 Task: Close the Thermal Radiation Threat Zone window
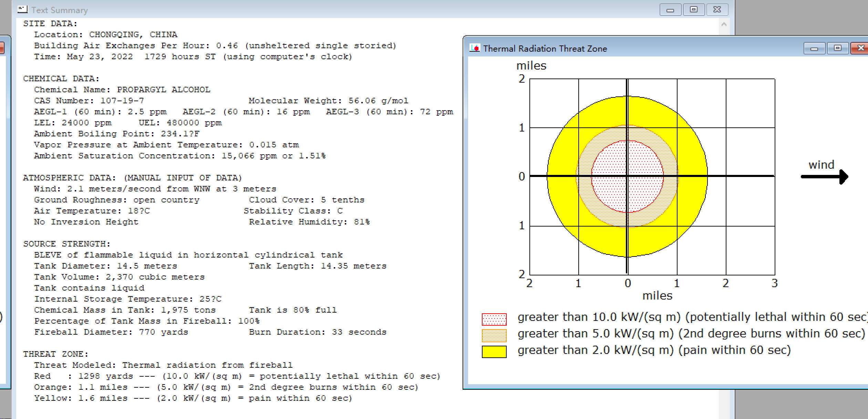coord(860,48)
